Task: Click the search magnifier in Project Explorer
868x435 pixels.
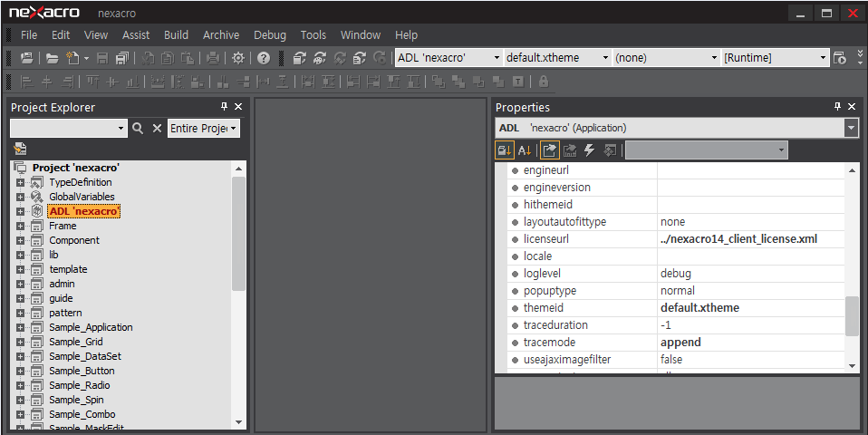Action: (138, 129)
